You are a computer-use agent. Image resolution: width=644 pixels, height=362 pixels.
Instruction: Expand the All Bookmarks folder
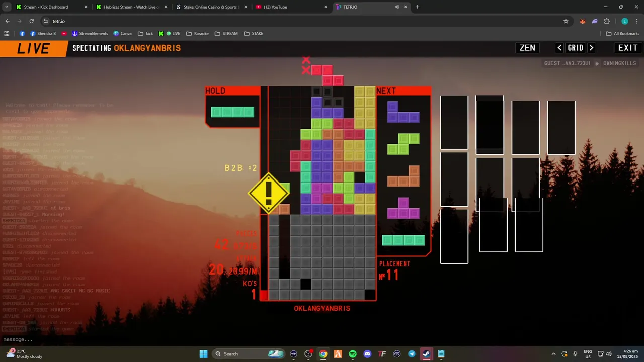(623, 34)
